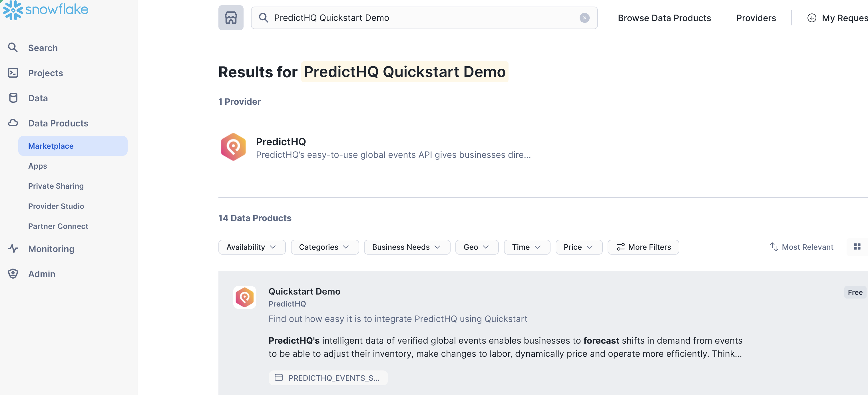
Task: Expand the Availability filter dropdown
Action: [x=252, y=247]
